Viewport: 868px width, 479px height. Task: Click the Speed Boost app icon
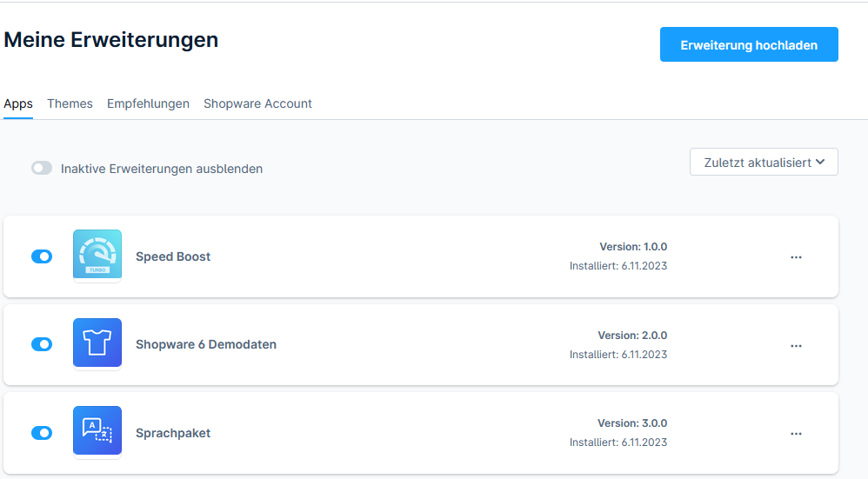click(97, 255)
